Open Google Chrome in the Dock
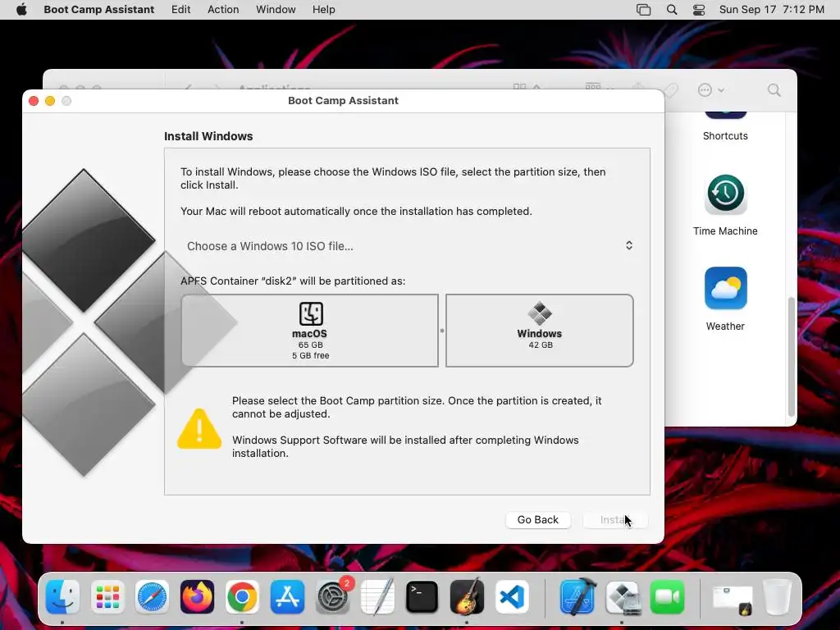 click(242, 596)
